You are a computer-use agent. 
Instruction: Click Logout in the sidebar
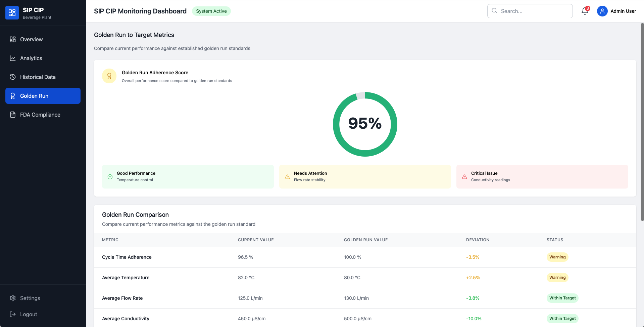[x=28, y=314]
